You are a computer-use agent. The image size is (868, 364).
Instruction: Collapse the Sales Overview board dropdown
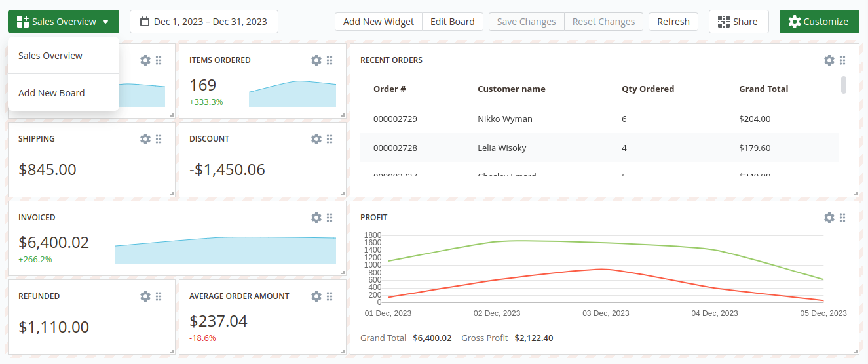coord(64,22)
